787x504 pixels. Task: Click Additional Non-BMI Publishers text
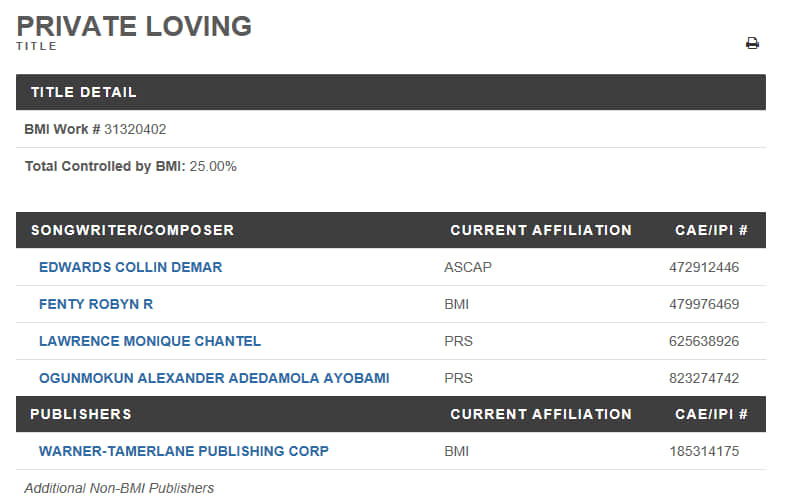[119, 488]
